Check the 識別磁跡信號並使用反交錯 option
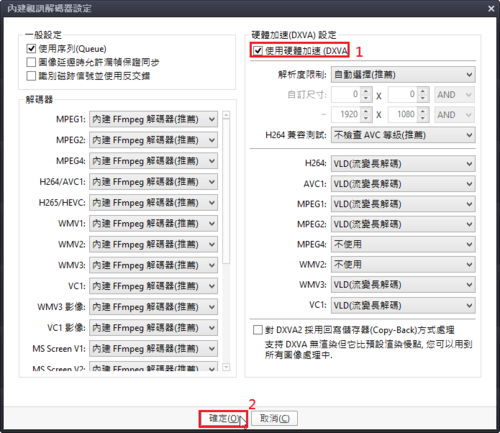Image resolution: width=500 pixels, height=433 pixels. (x=31, y=76)
